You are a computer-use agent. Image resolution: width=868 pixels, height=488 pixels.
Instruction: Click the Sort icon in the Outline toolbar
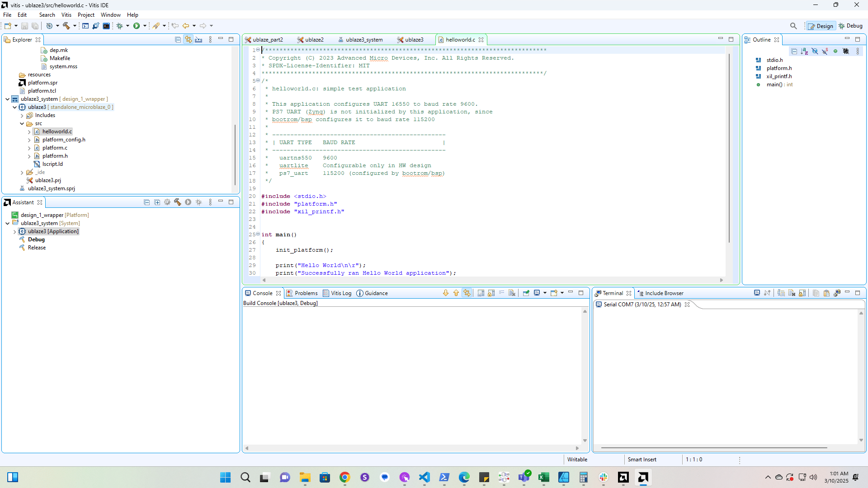click(x=804, y=52)
